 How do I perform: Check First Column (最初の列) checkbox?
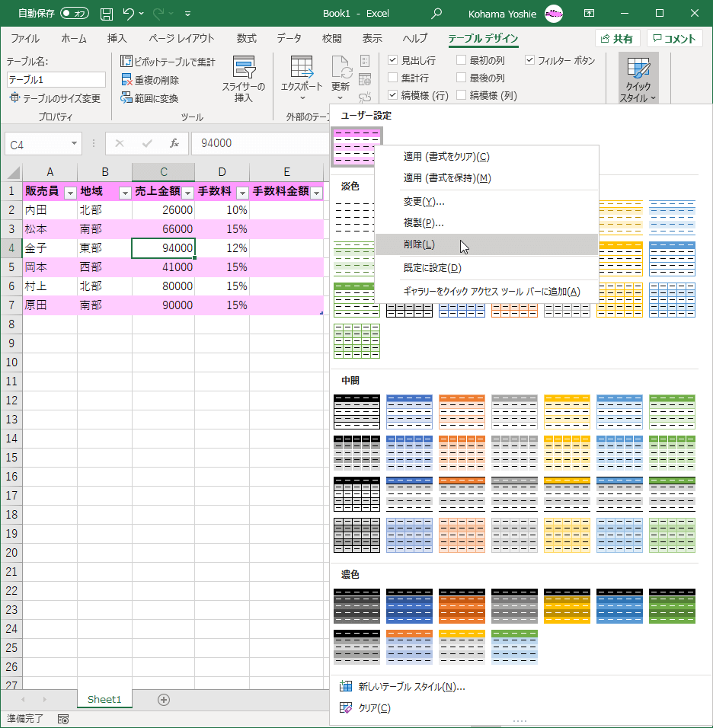coord(462,60)
